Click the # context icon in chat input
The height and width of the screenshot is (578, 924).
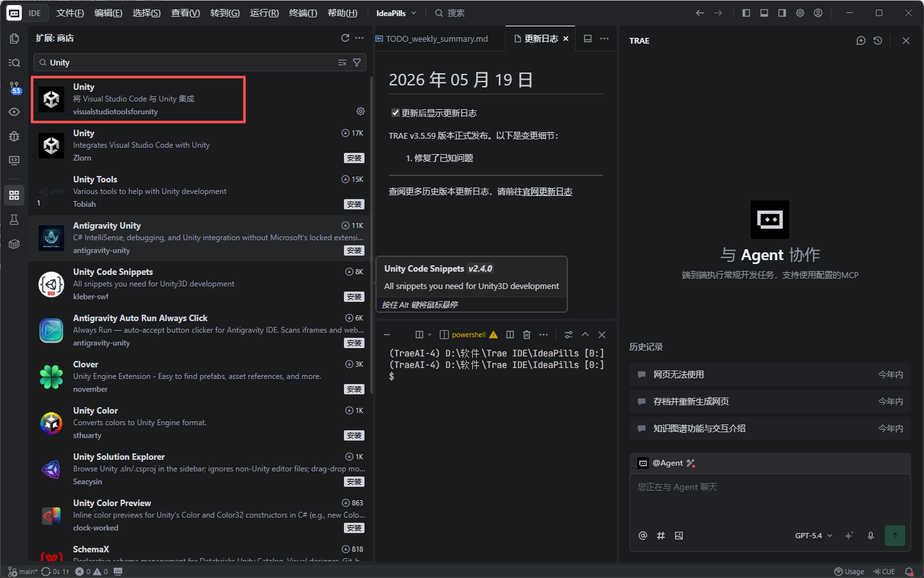coord(661,536)
